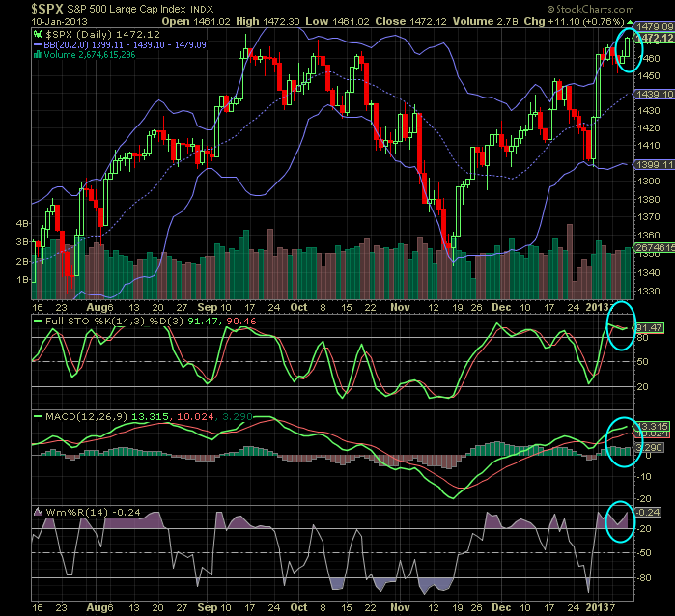675x616 pixels.
Task: Click the -80 label on the Williams %R axis
Action: tap(644, 577)
